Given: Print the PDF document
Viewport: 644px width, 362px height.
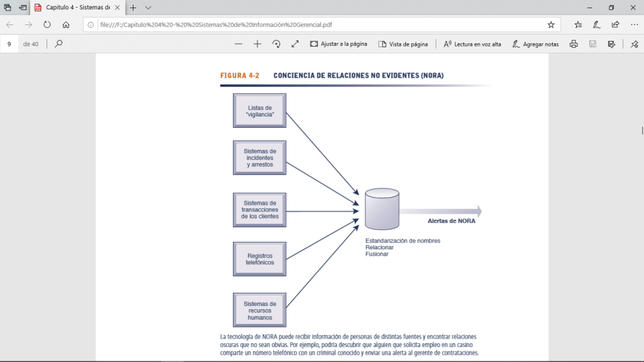Looking at the screenshot, I should (573, 44).
